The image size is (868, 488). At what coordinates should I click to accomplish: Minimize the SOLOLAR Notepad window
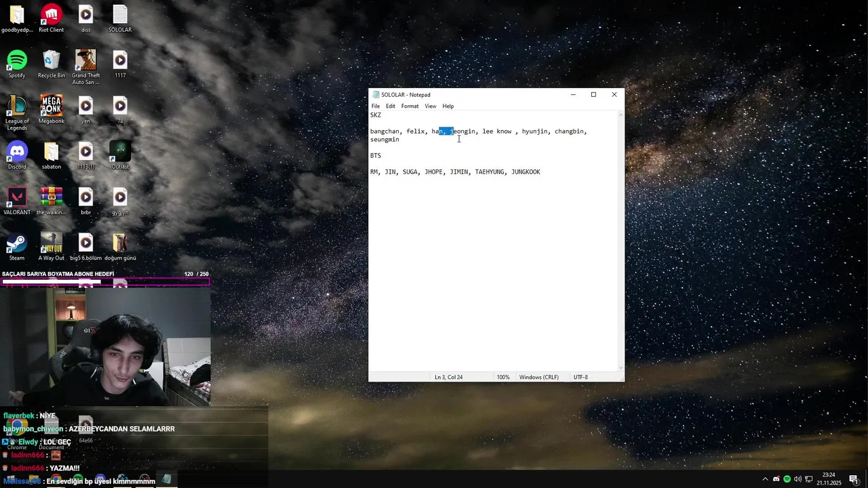573,95
